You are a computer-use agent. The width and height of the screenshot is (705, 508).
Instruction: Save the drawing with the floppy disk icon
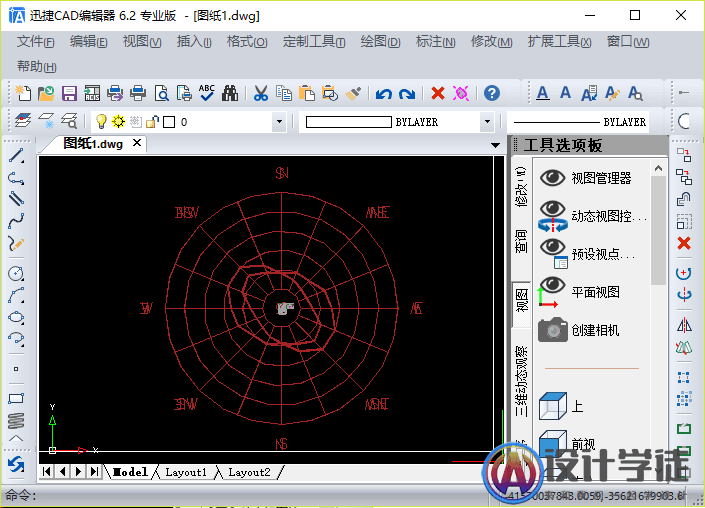[x=69, y=94]
